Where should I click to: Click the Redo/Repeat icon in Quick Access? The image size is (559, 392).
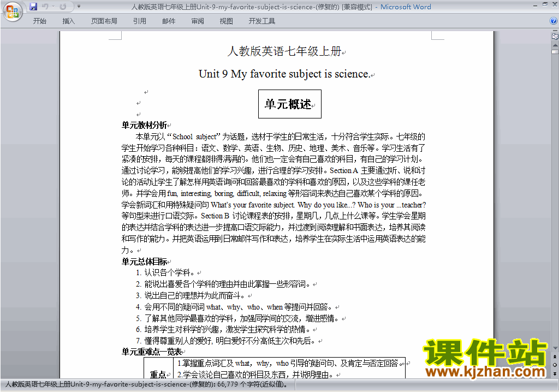coord(63,7)
